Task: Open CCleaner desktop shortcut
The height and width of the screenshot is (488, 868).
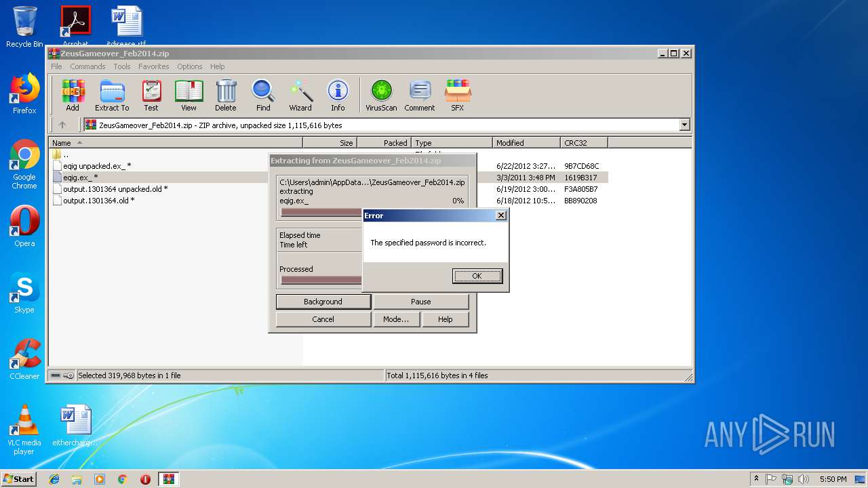Action: [x=24, y=359]
